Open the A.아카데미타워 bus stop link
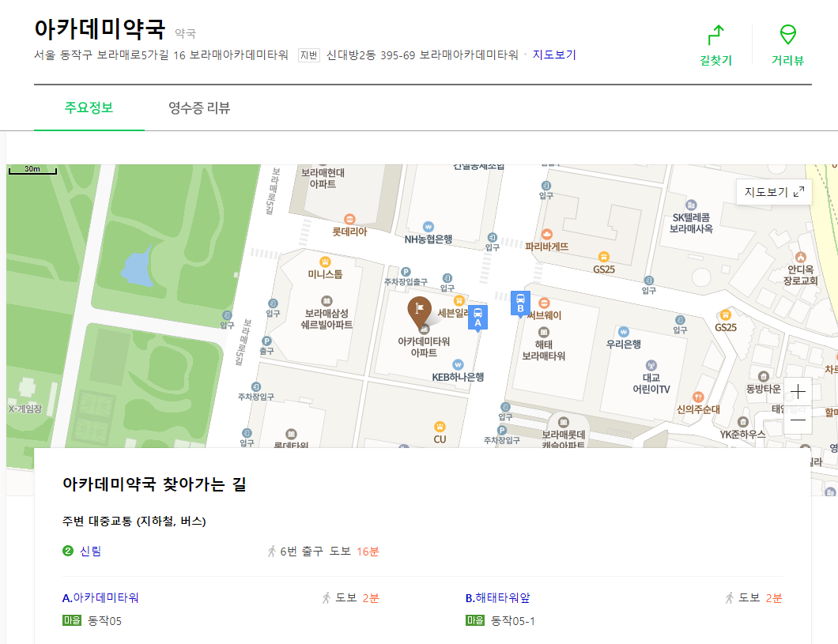The image size is (838, 644). click(100, 598)
